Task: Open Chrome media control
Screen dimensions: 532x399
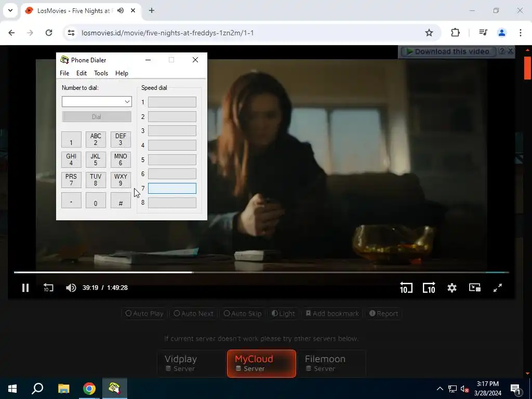Action: tap(483, 33)
